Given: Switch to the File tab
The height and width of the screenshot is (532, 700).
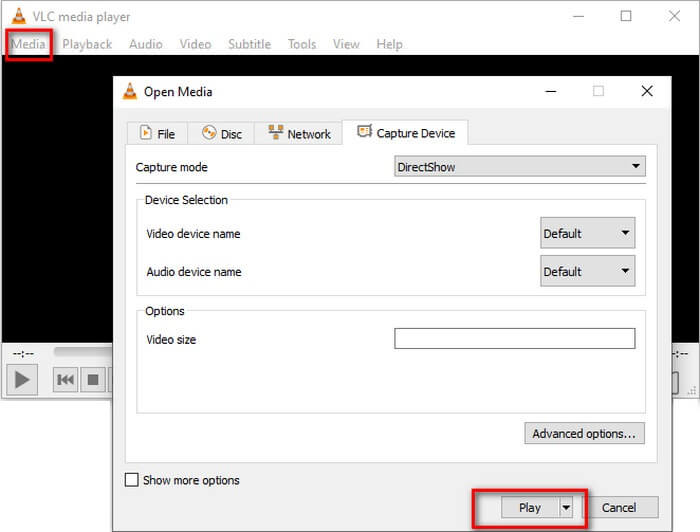Looking at the screenshot, I should 157,133.
